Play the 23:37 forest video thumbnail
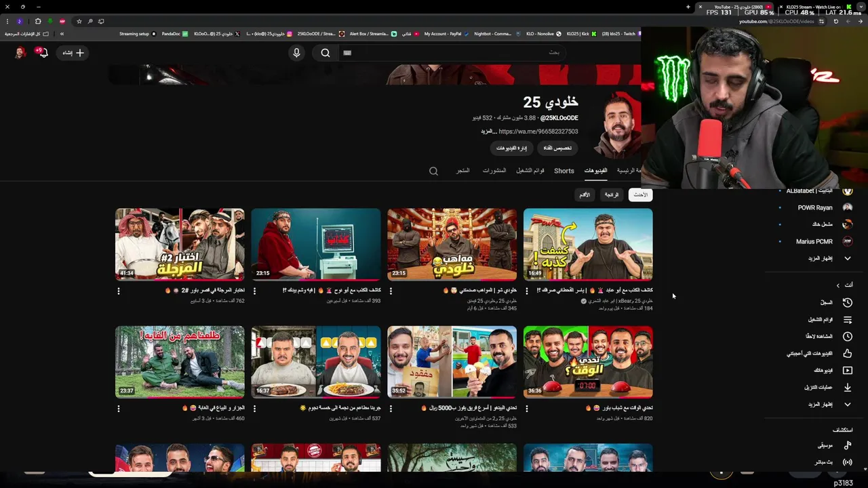This screenshot has height=488, width=868. coord(180,362)
